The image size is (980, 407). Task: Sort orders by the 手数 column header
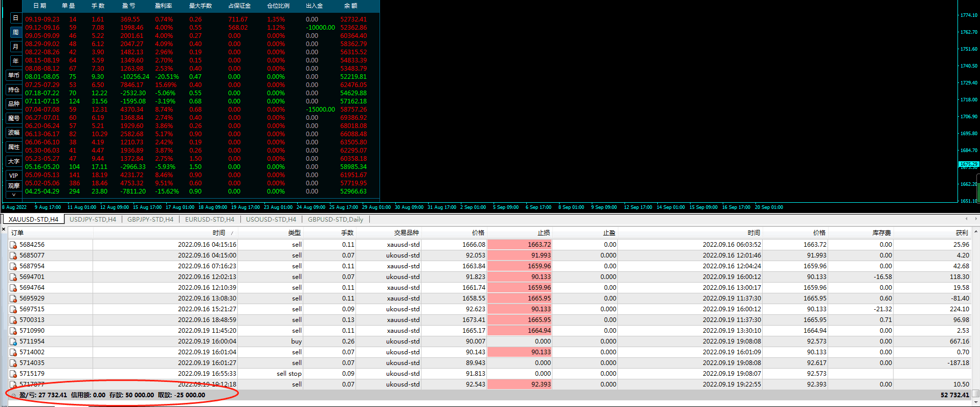(329, 233)
